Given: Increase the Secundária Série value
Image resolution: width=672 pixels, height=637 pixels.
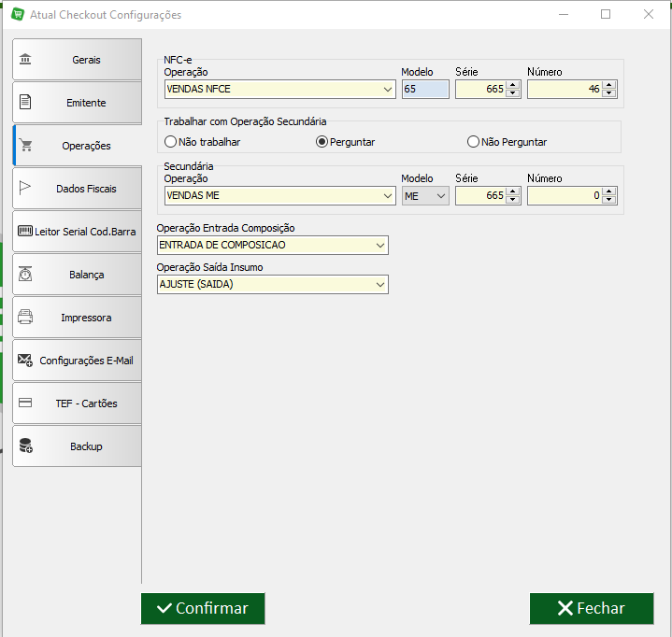Looking at the screenshot, I should (512, 191).
